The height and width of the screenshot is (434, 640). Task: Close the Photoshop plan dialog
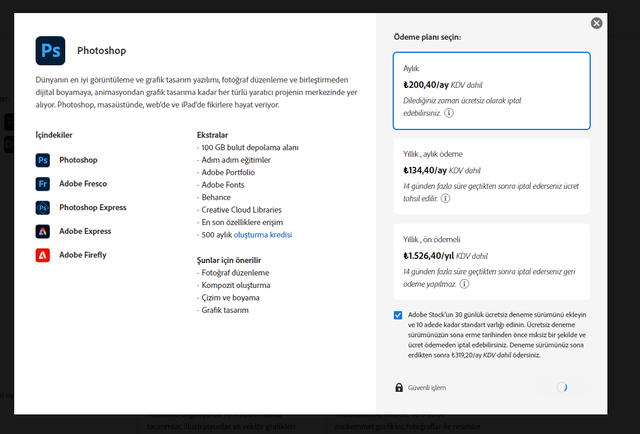click(597, 23)
